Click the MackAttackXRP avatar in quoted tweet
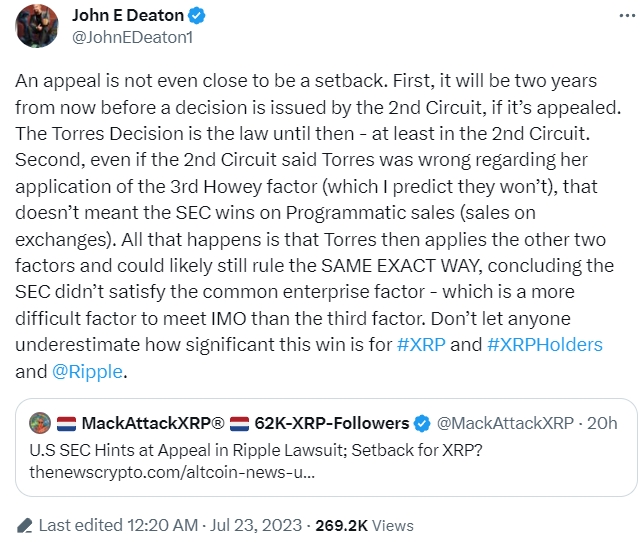The height and width of the screenshot is (542, 644). [x=39, y=423]
